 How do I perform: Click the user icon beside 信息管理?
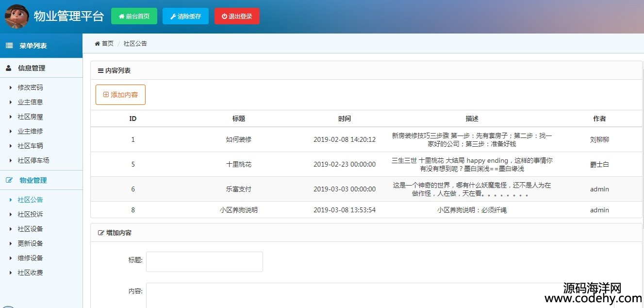9,68
